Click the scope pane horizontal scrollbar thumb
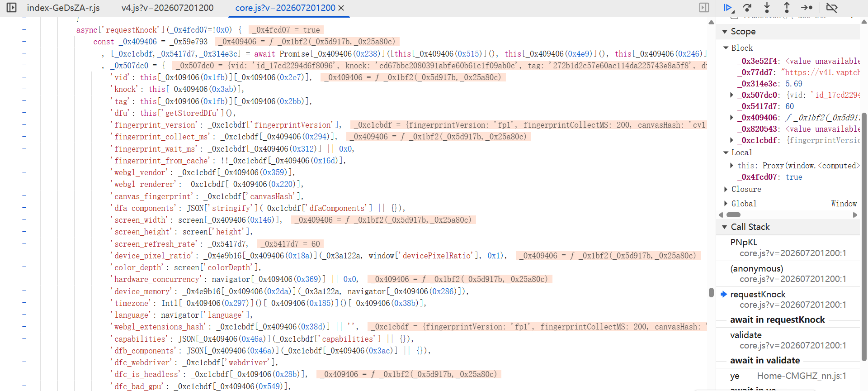868x391 pixels. (x=733, y=215)
